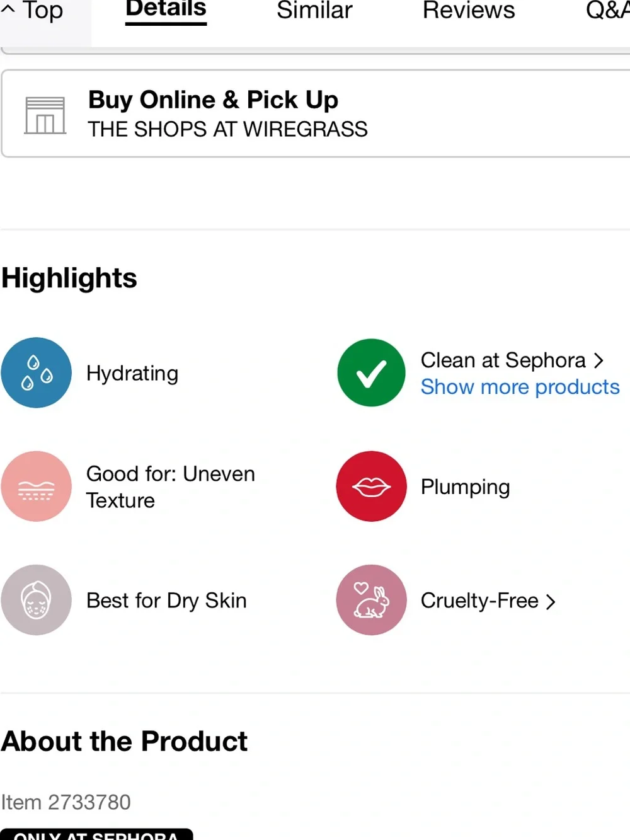630x840 pixels.
Task: Expand the Cruelty-Free chevron arrow
Action: click(x=551, y=602)
